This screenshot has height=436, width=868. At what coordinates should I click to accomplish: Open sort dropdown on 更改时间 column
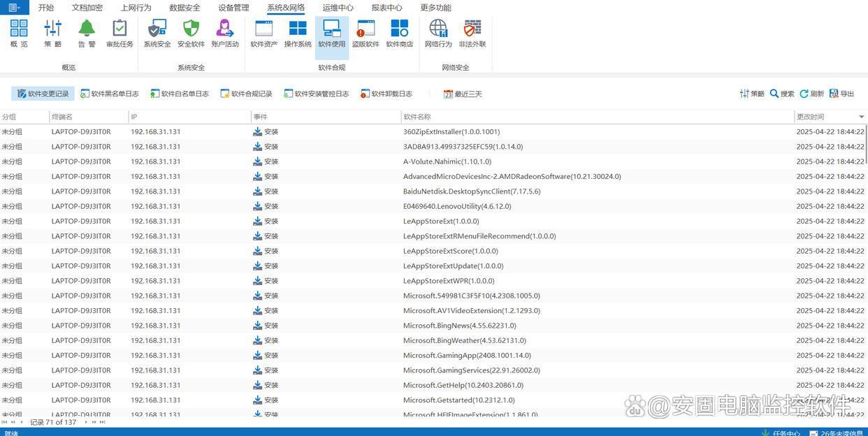(x=861, y=117)
